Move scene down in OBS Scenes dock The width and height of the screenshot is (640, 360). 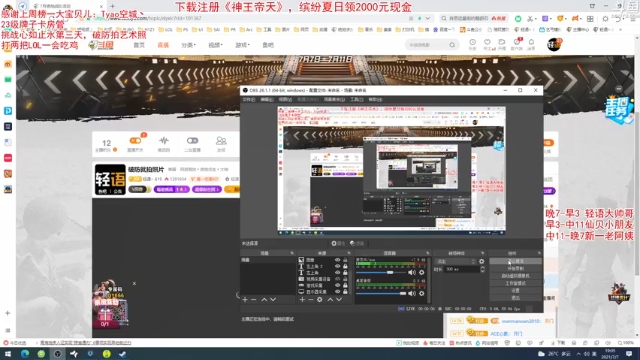point(273,300)
